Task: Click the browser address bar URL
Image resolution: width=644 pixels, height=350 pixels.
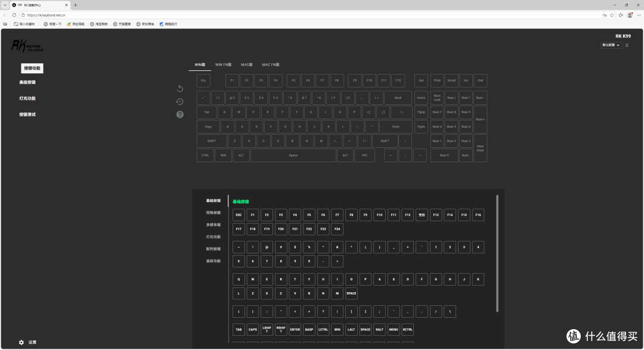Action: coord(46,15)
